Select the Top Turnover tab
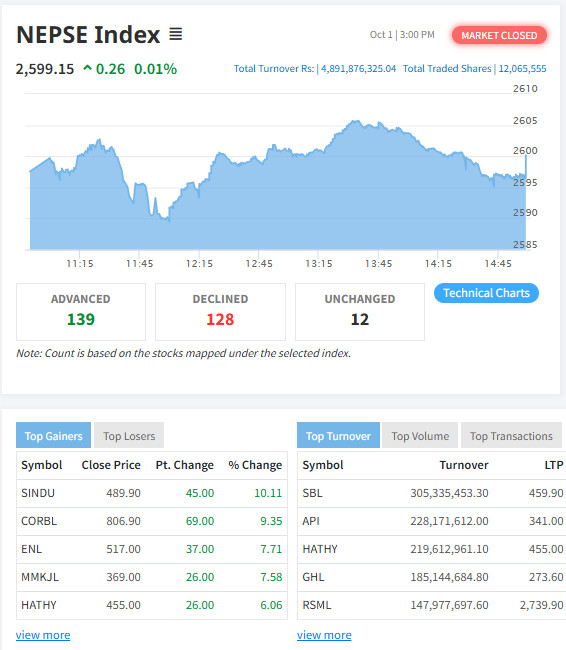 point(338,436)
